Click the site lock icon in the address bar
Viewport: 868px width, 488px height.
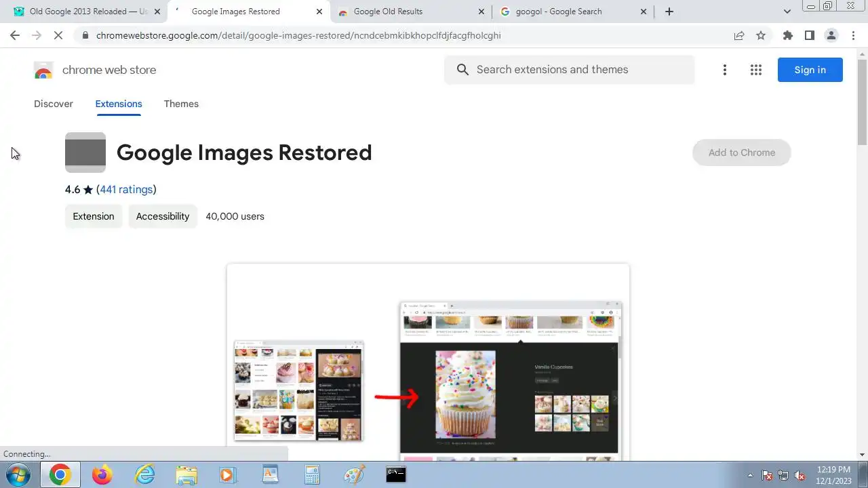(x=85, y=35)
